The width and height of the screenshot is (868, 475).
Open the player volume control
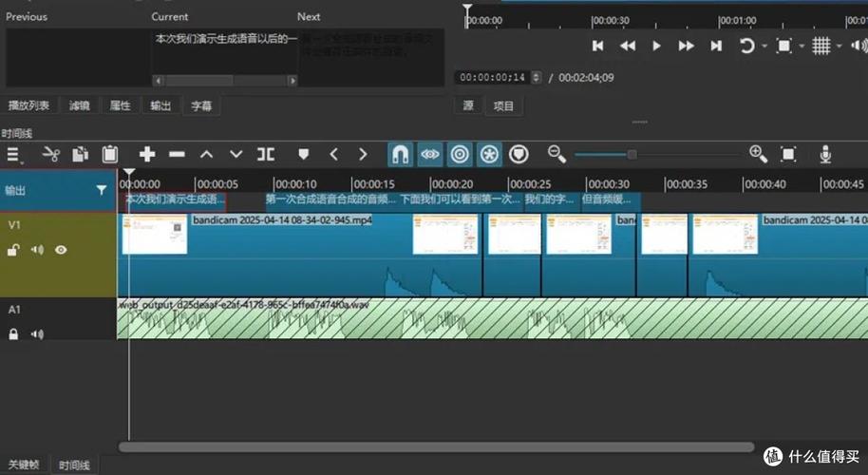tap(859, 46)
